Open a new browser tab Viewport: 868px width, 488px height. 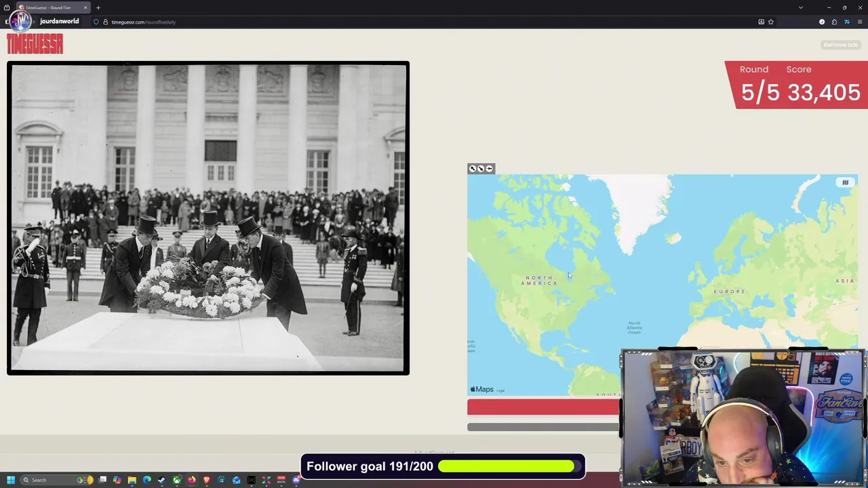[x=98, y=7]
